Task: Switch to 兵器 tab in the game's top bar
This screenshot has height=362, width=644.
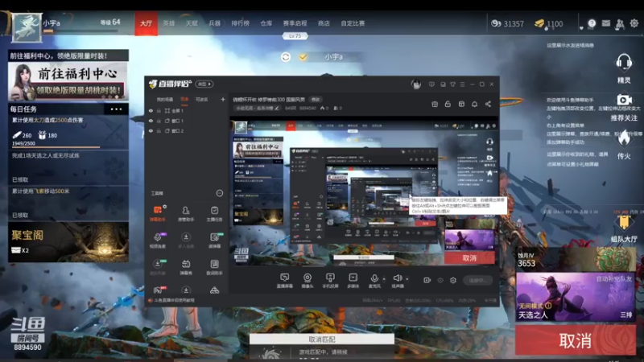Action: [x=214, y=23]
